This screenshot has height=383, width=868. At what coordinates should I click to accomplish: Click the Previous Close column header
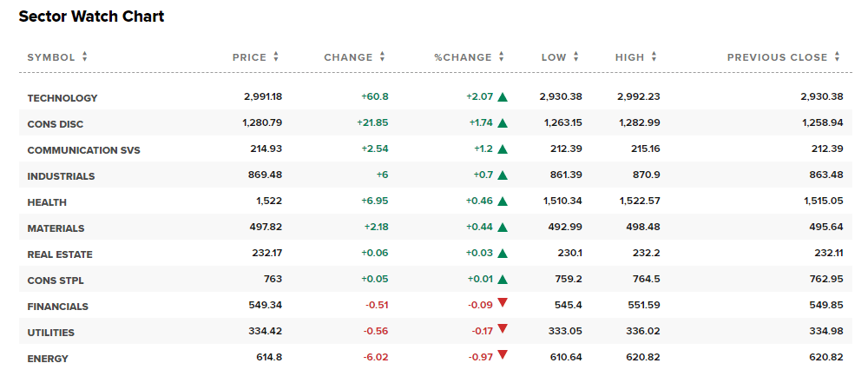(x=777, y=57)
